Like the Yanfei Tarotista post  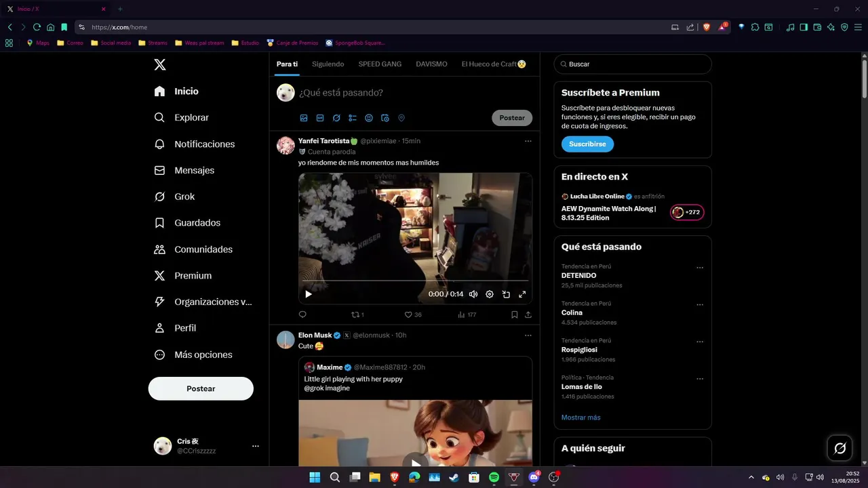(413, 314)
